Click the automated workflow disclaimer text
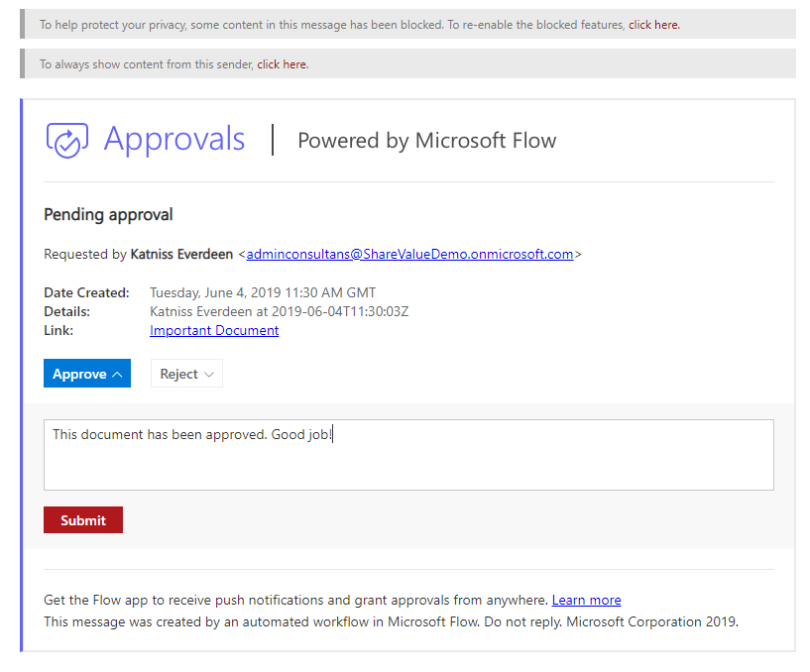The image size is (810, 672). click(391, 621)
